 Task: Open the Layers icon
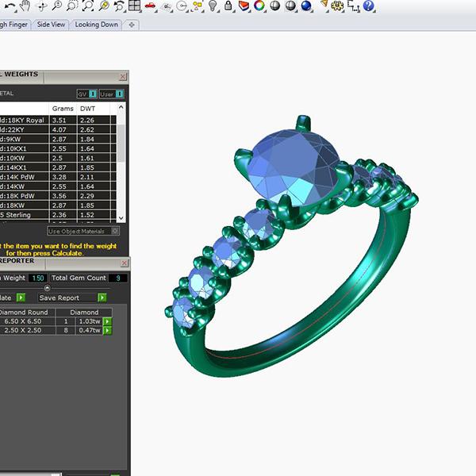pos(244,6)
